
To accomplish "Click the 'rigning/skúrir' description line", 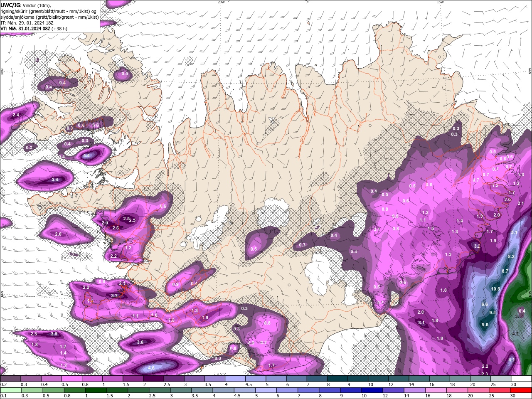I will 49,11.
